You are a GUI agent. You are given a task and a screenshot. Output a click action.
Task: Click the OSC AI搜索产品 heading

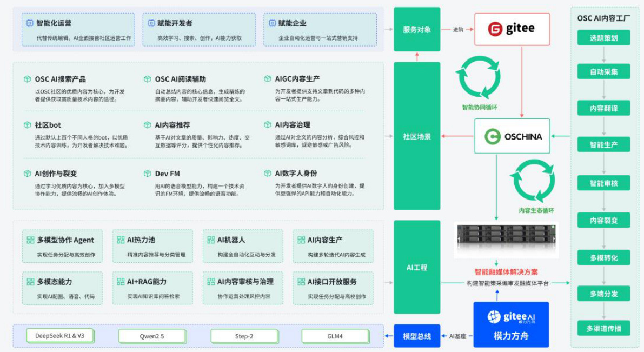coord(61,79)
